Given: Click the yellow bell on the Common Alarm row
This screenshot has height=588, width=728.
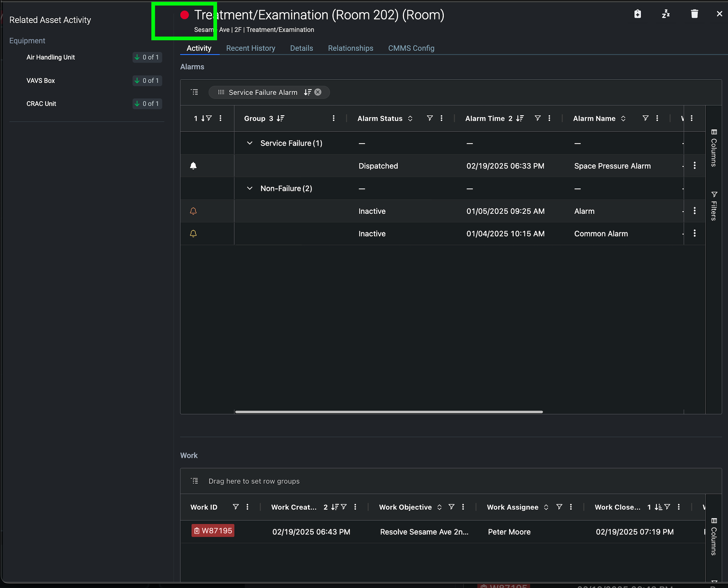Looking at the screenshot, I should tap(193, 233).
